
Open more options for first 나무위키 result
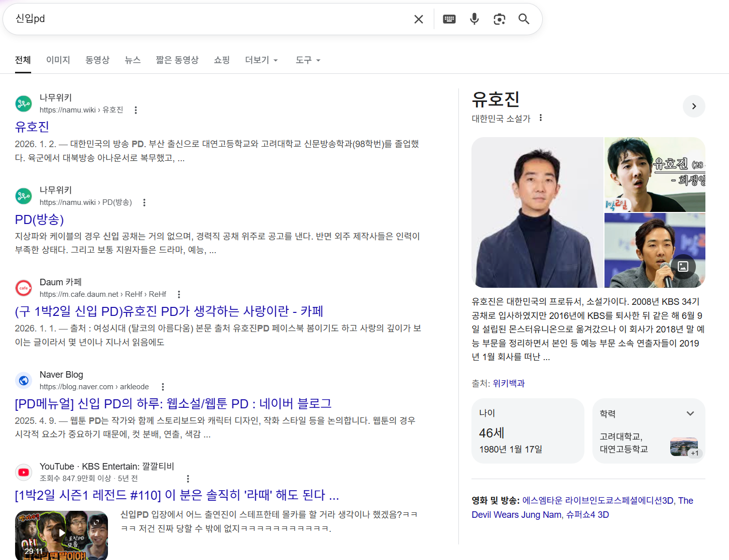[x=136, y=110]
